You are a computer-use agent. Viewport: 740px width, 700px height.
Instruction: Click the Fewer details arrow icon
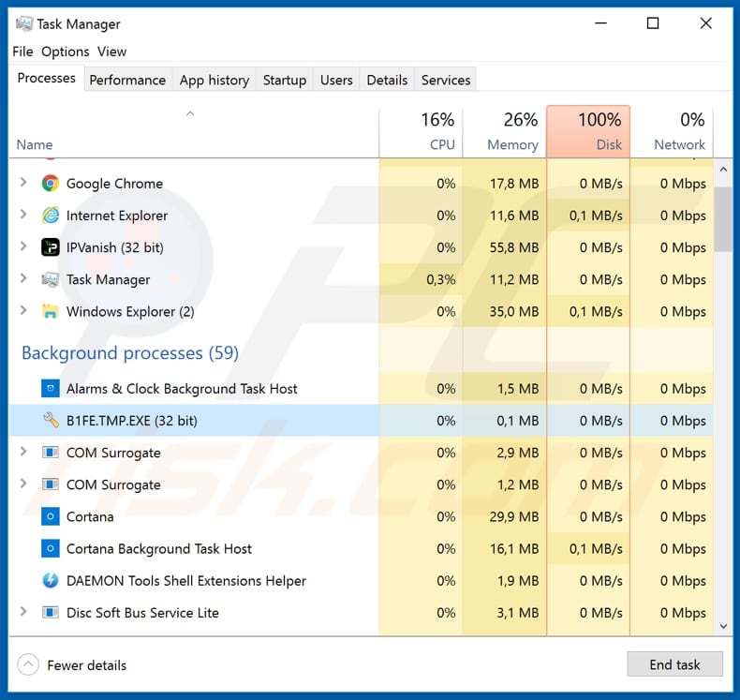click(x=28, y=665)
